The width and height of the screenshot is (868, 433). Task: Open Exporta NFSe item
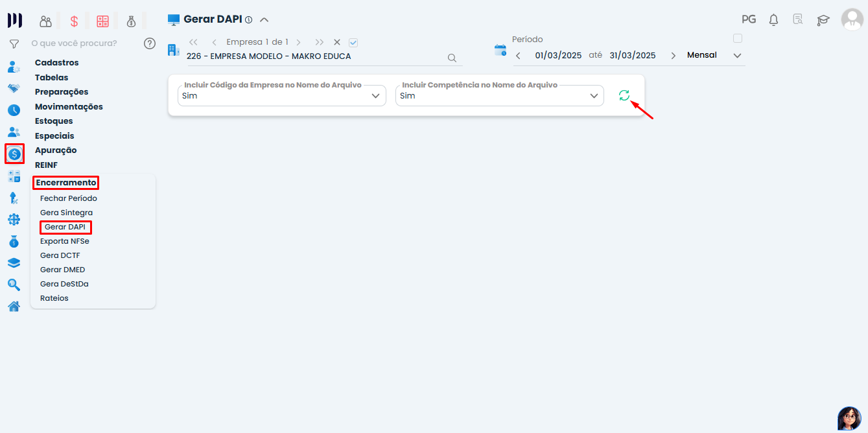[x=65, y=241]
